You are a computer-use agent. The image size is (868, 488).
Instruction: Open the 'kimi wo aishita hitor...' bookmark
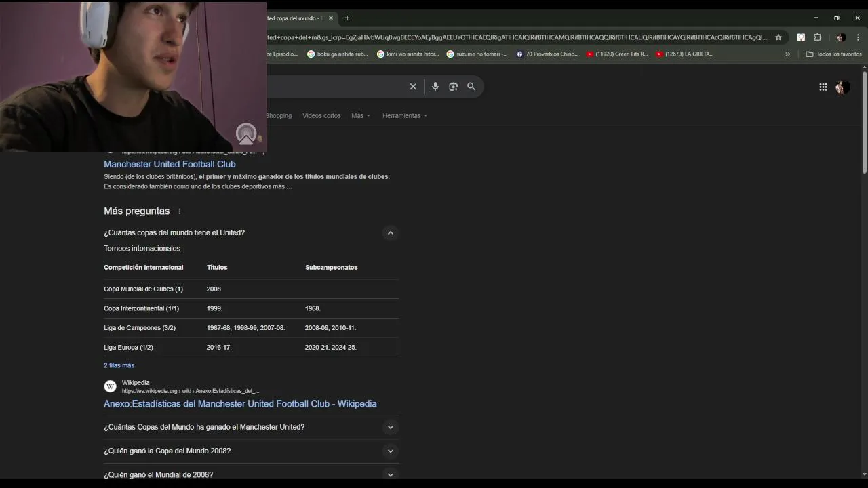pos(408,54)
